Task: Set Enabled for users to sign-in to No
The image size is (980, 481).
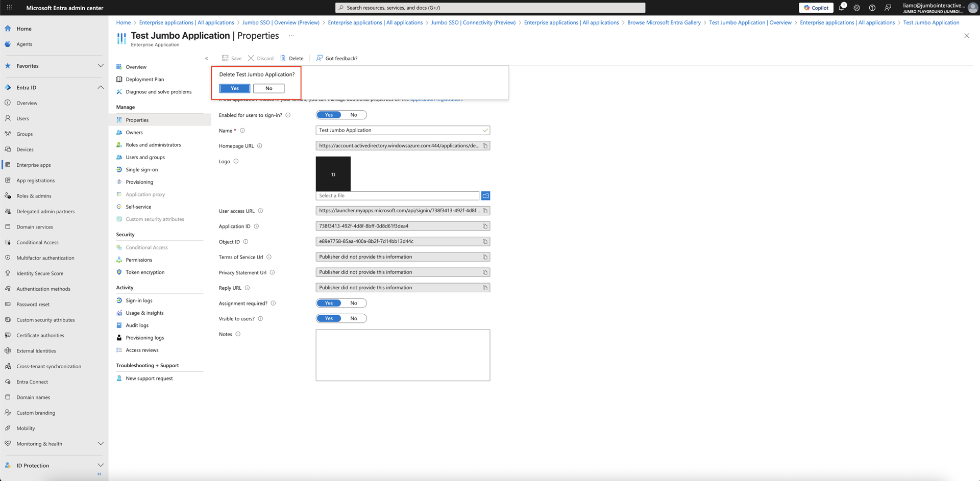Action: coord(354,115)
